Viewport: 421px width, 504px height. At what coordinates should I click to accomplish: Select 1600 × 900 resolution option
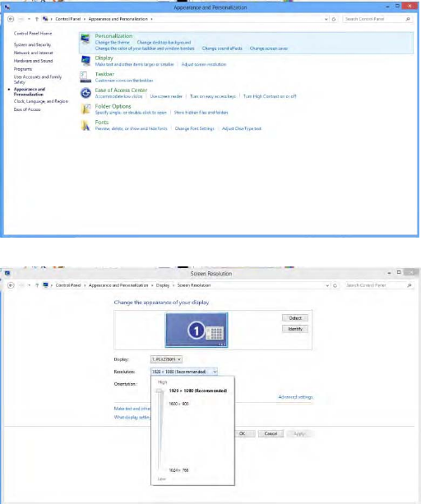[178, 404]
